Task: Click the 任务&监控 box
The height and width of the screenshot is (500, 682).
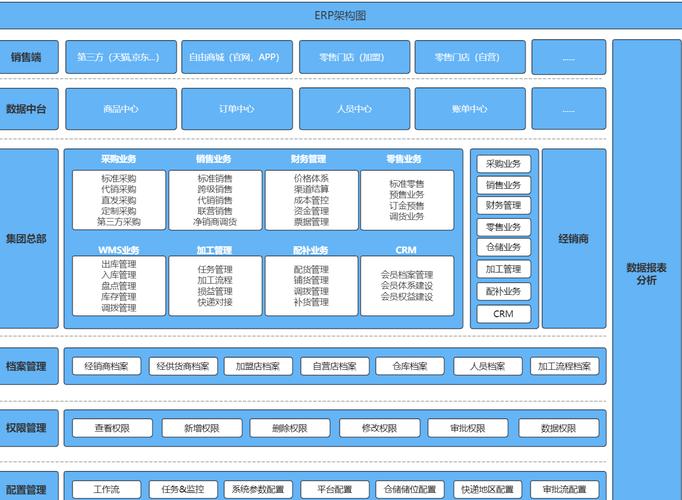Action: (183, 489)
